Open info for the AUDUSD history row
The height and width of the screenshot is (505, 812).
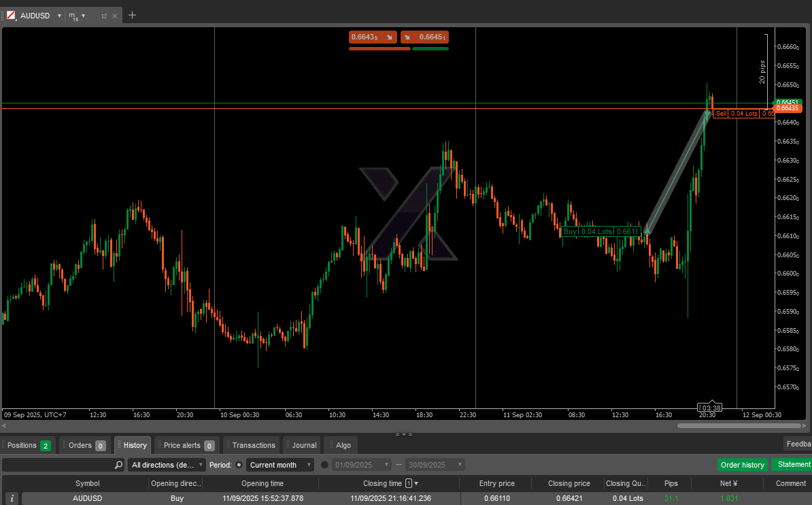[x=12, y=498]
